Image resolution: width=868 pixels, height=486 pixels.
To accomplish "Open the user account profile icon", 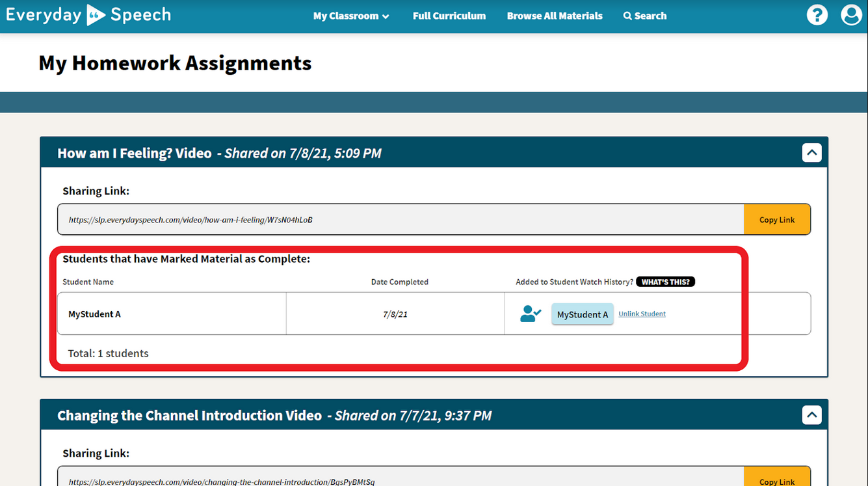I will click(x=851, y=15).
